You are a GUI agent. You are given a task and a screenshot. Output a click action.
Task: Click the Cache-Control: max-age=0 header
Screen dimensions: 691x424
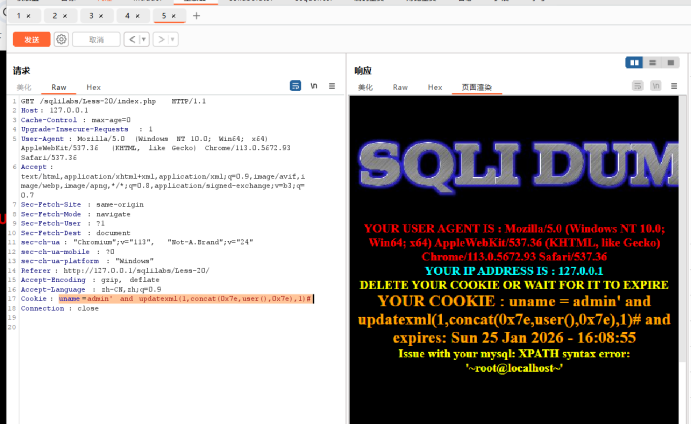(75, 120)
